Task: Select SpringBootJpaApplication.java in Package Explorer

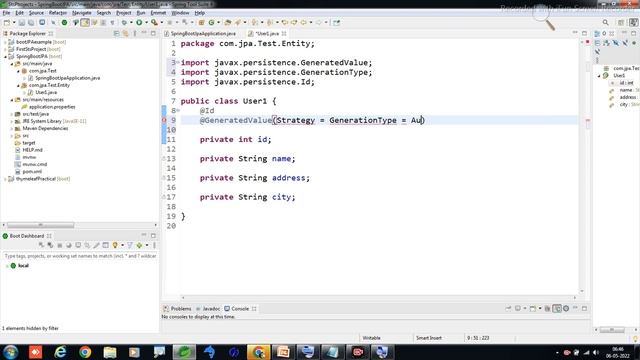Action: click(x=67, y=78)
